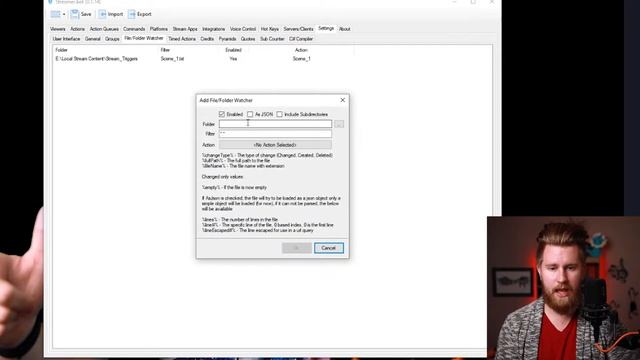Click the Filter column header
Image resolution: width=640 pixels, height=360 pixels.
165,50
